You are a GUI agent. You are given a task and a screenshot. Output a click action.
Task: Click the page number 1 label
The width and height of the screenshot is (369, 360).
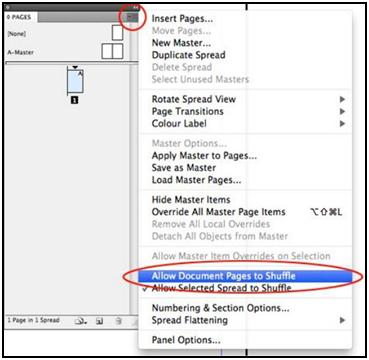pos(75,100)
